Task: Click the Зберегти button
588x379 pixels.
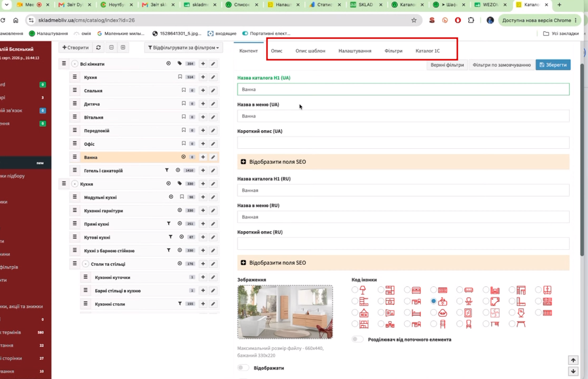Action: coord(553,65)
